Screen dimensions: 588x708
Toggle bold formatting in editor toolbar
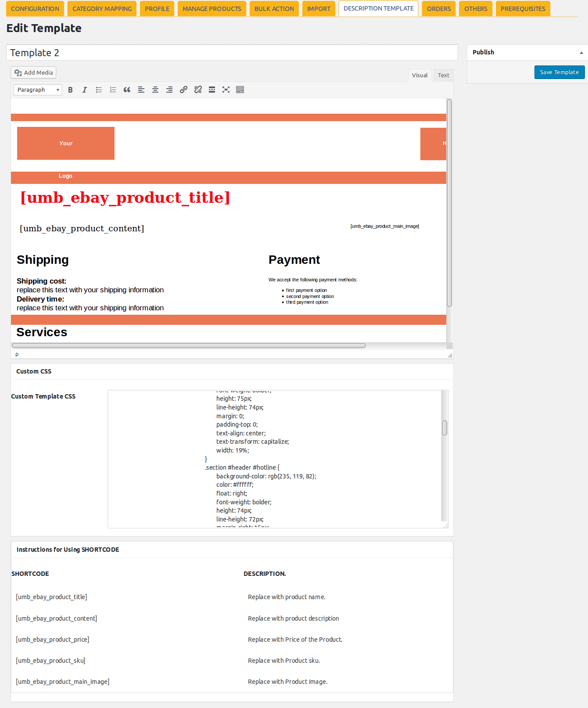tap(70, 90)
